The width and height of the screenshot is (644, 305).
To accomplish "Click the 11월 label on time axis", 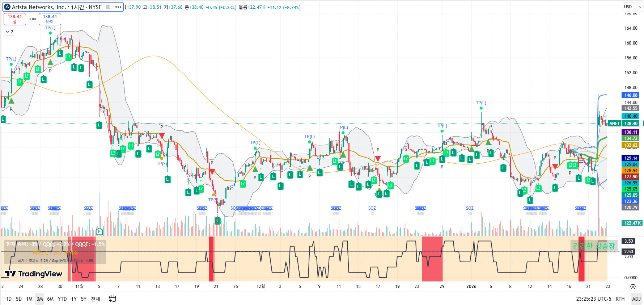I will coord(79,287).
